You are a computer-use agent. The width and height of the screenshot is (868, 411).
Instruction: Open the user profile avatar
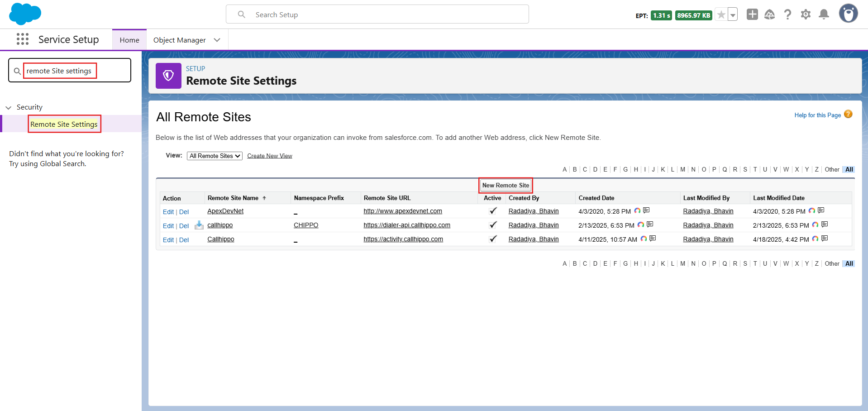pos(849,14)
